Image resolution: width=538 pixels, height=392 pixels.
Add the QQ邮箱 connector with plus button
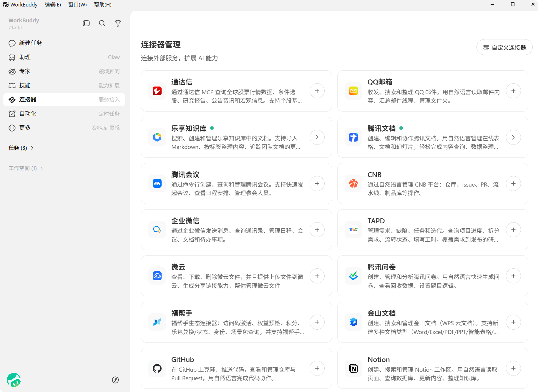click(513, 91)
